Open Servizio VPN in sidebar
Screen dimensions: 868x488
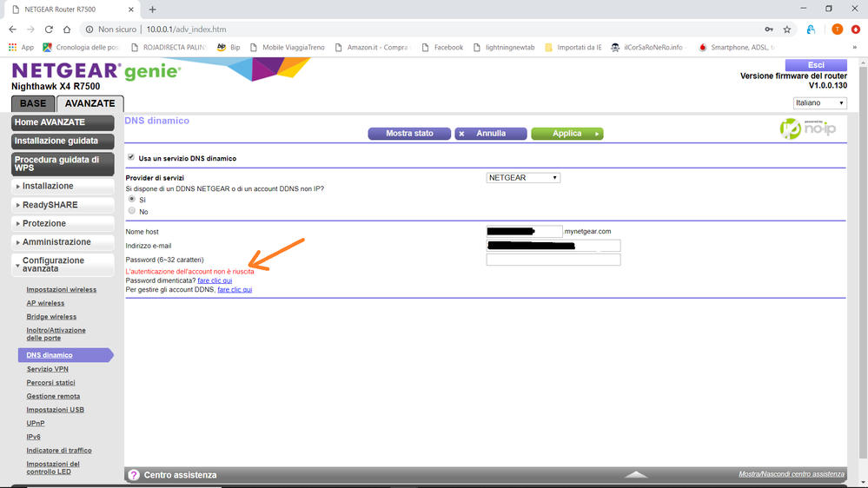pyautogui.click(x=47, y=369)
